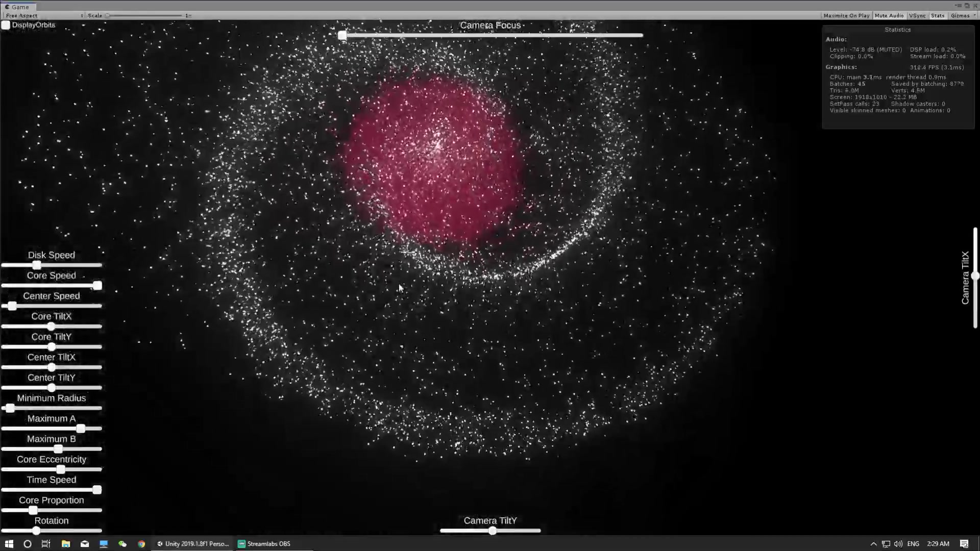Click the VSync button

[917, 16]
